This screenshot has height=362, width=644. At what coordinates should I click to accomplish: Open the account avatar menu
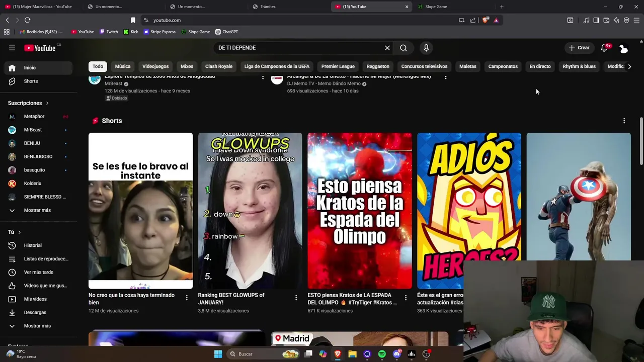click(x=624, y=48)
